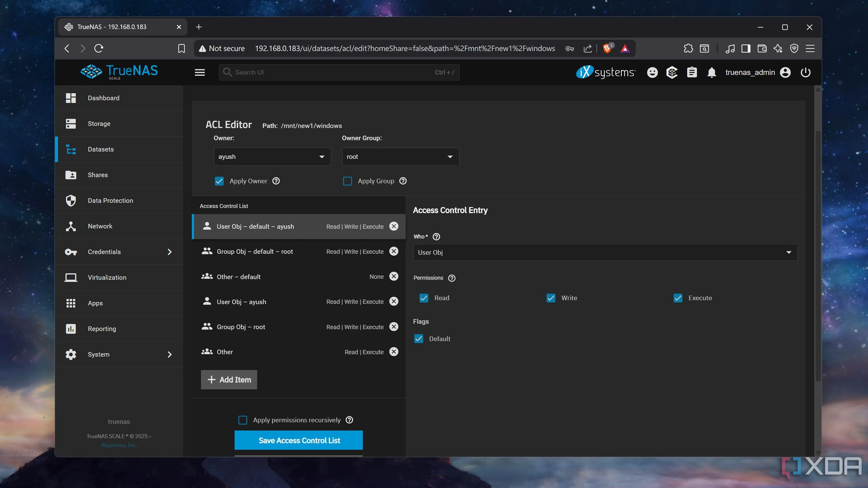Open the Jobs clipboard icon
Viewport: 868px width, 488px height.
pyautogui.click(x=692, y=72)
